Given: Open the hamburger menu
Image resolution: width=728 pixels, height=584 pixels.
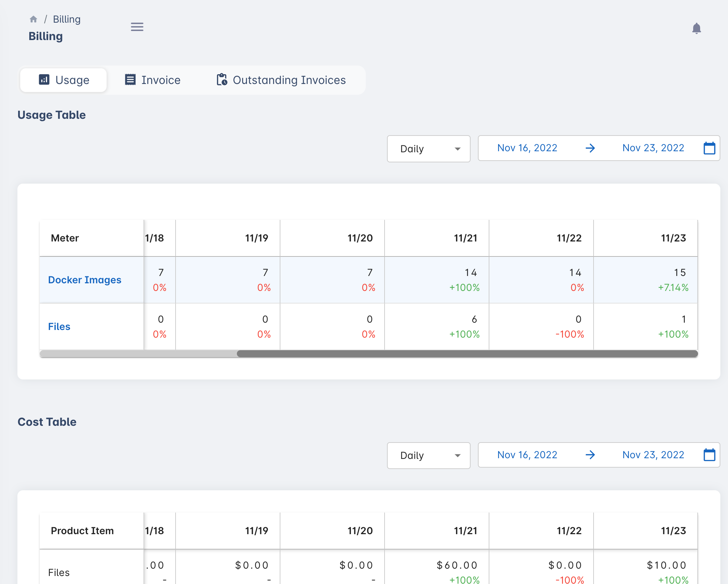Looking at the screenshot, I should [x=137, y=27].
